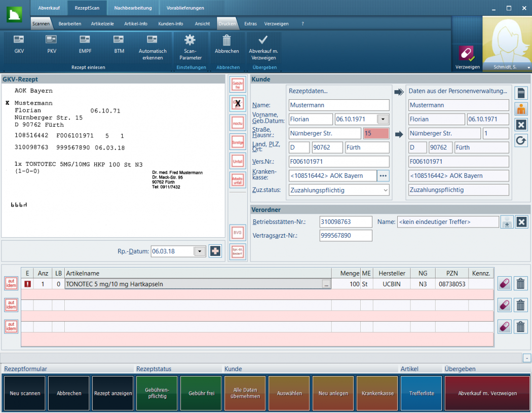Select the BTM prescription scan icon
Image resolution: width=532 pixels, height=413 pixels.
(119, 40)
